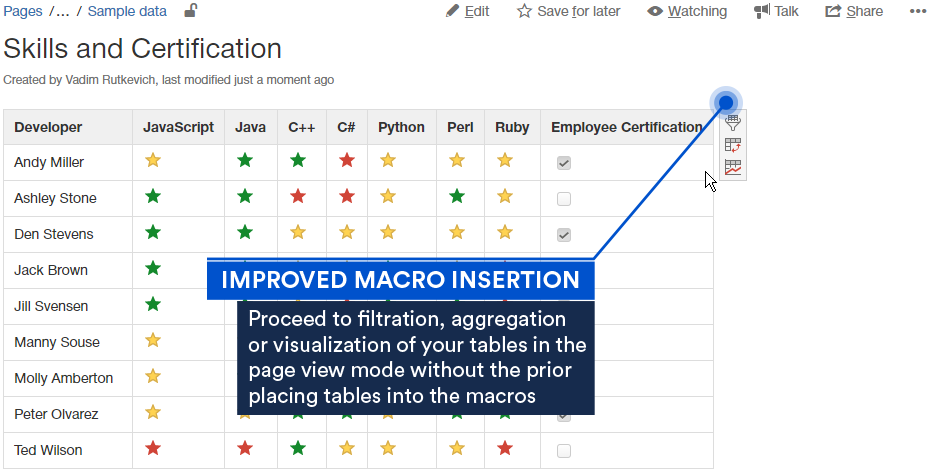Click the page restrictions padlock icon
The width and height of the screenshot is (940, 472).
click(x=190, y=11)
